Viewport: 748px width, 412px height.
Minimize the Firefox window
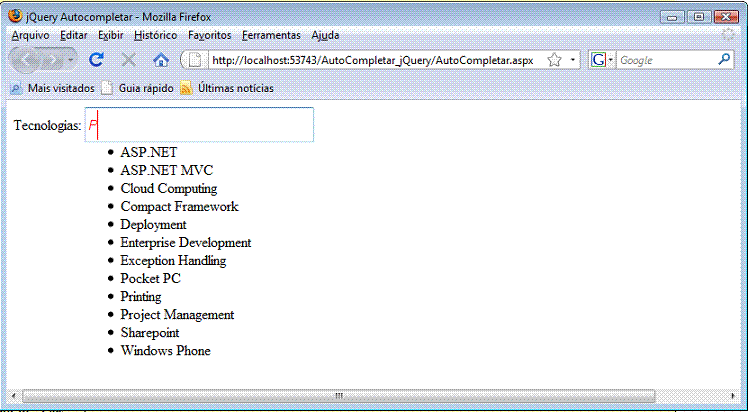(673, 18)
